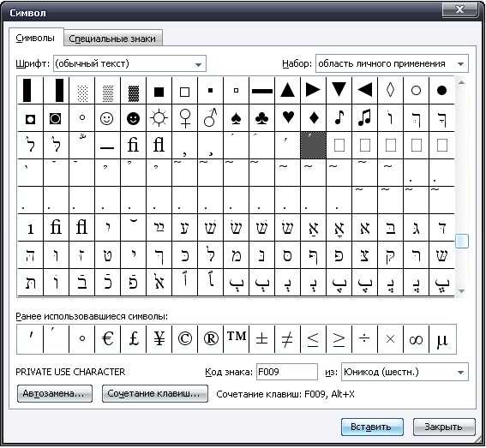Click the symbol grid scrollbar thumb
This screenshot has height=448, width=486.
click(462, 241)
